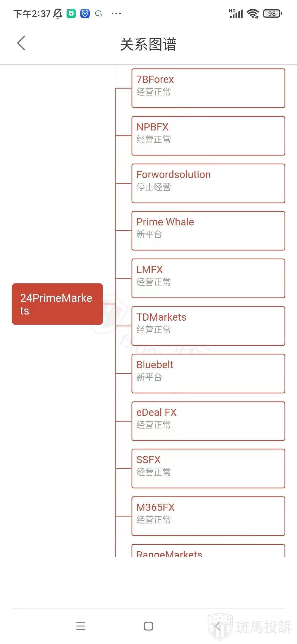Tap the back arrow in header
The width and height of the screenshot is (297, 644).
pos(21,43)
